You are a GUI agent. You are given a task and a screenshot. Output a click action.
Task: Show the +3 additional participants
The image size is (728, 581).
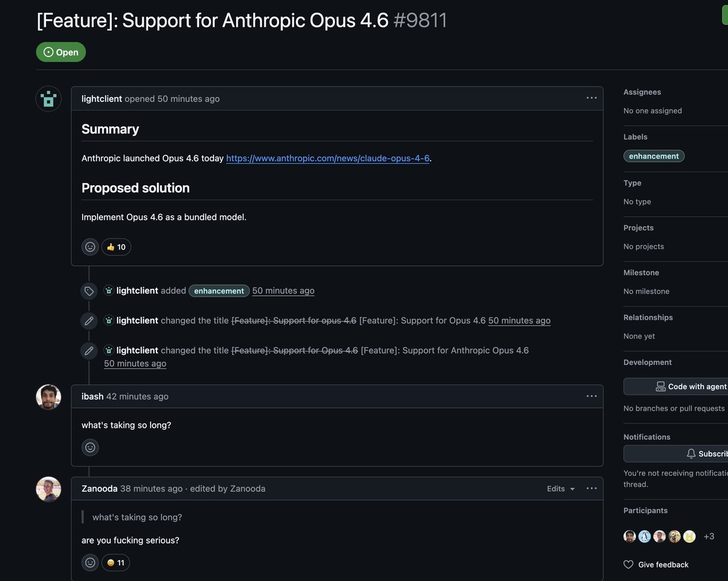709,537
